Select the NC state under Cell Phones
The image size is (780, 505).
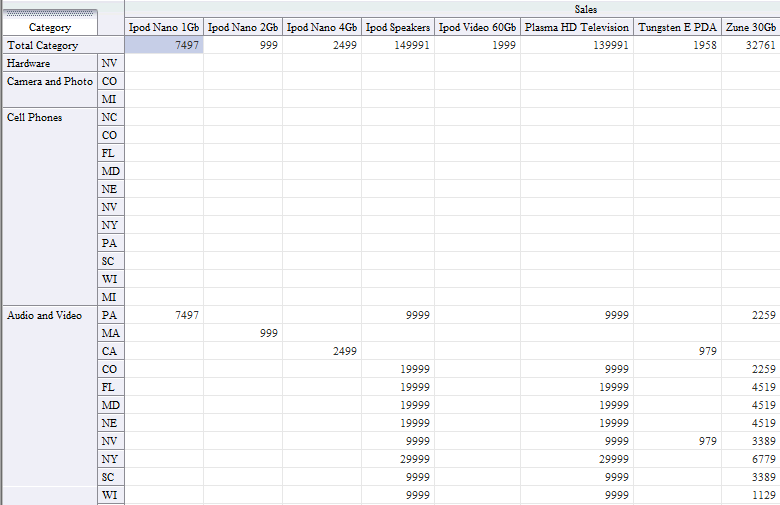(x=111, y=117)
